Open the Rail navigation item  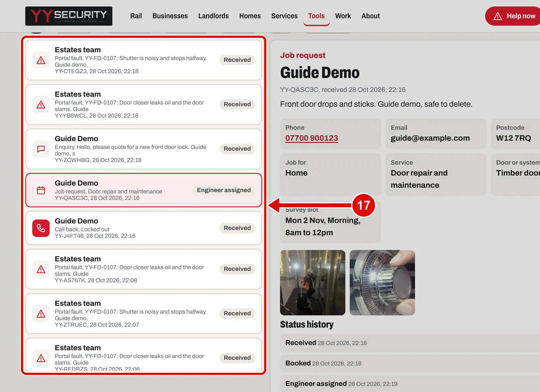(136, 16)
